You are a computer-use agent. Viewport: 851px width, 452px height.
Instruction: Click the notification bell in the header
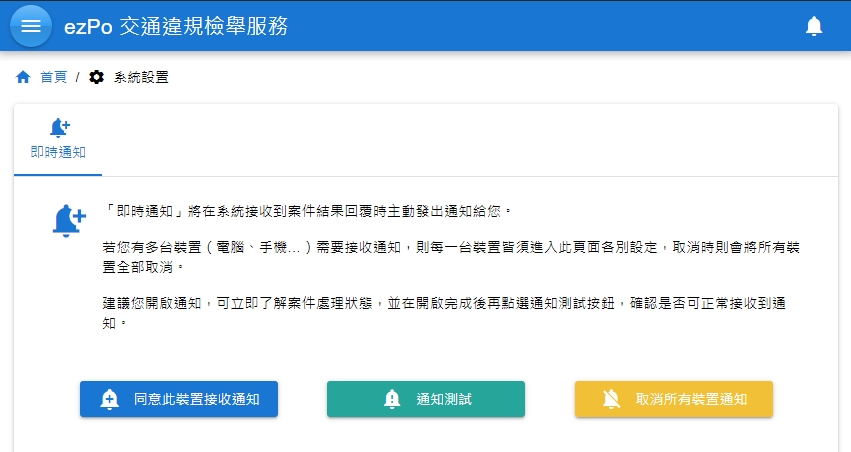[814, 26]
